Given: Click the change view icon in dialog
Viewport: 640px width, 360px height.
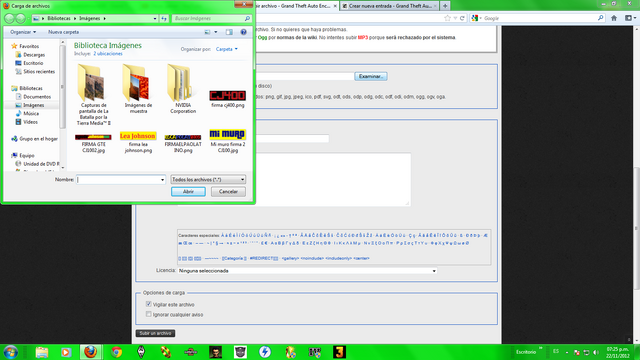Looking at the screenshot, I should [x=207, y=32].
